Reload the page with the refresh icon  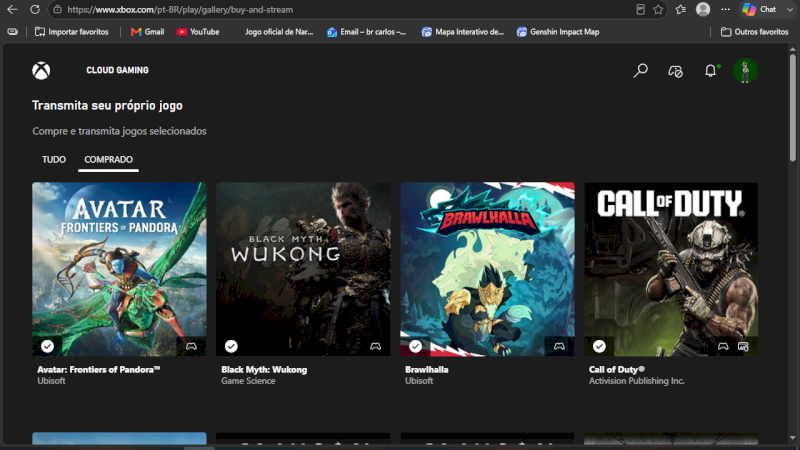tap(35, 9)
